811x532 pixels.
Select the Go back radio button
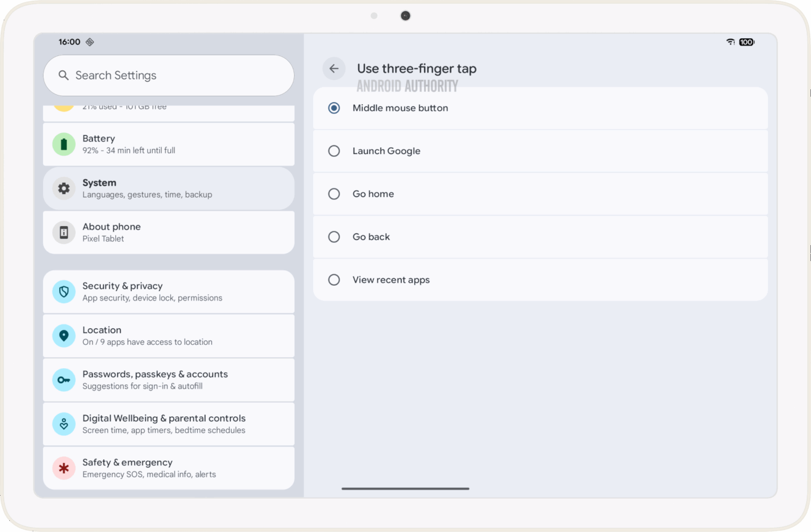click(x=334, y=237)
